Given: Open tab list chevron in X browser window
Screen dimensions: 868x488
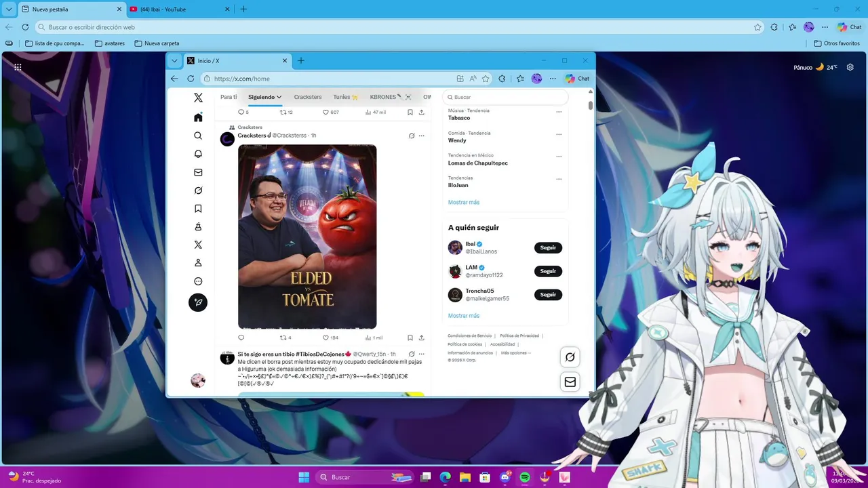Looking at the screenshot, I should (x=174, y=60).
